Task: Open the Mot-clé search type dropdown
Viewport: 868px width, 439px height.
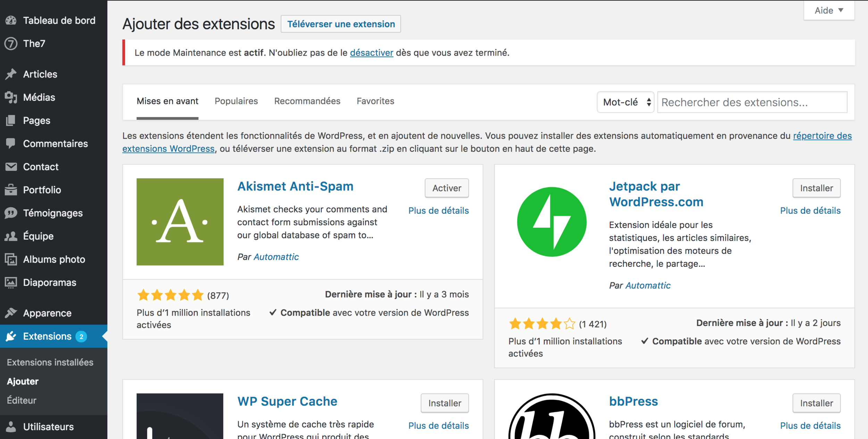Action: tap(625, 102)
